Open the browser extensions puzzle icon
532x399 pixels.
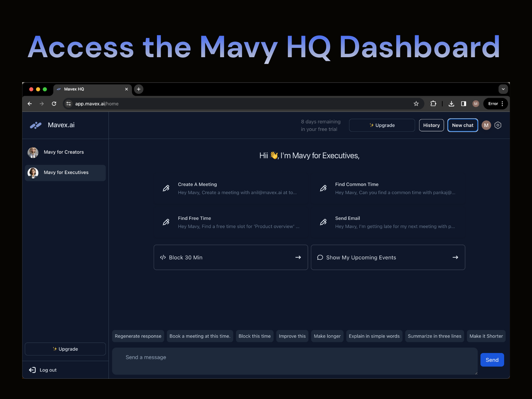click(x=433, y=104)
